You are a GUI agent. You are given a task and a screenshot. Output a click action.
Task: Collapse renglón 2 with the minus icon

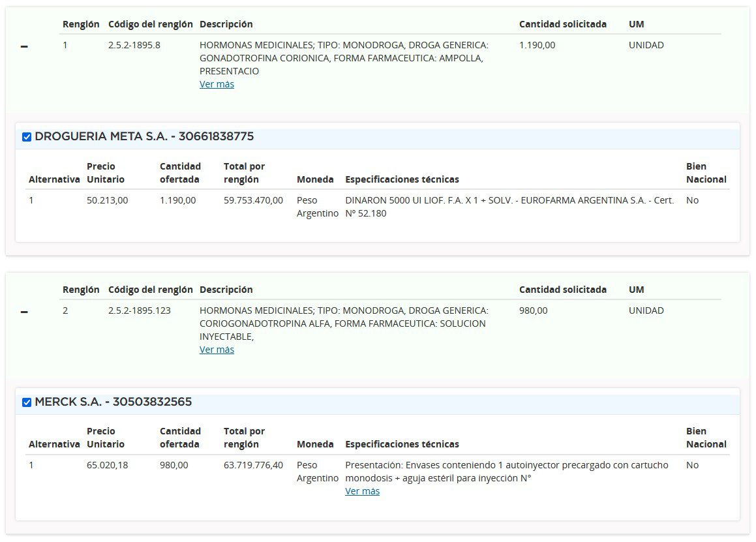pyautogui.click(x=24, y=312)
